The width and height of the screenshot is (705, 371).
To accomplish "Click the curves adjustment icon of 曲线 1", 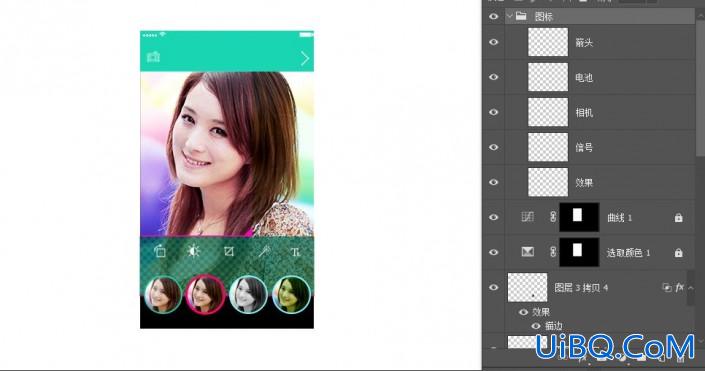I will click(x=527, y=217).
